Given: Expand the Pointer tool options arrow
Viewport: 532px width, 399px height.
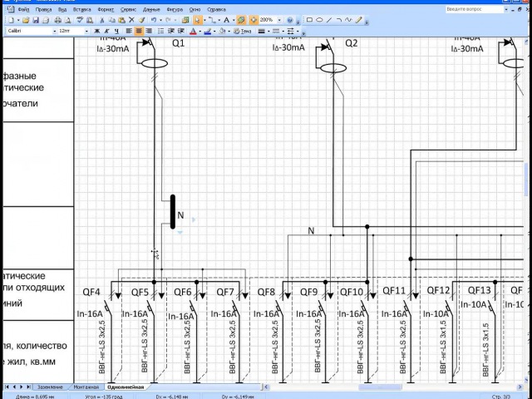Looking at the screenshot, I should (x=204, y=20).
